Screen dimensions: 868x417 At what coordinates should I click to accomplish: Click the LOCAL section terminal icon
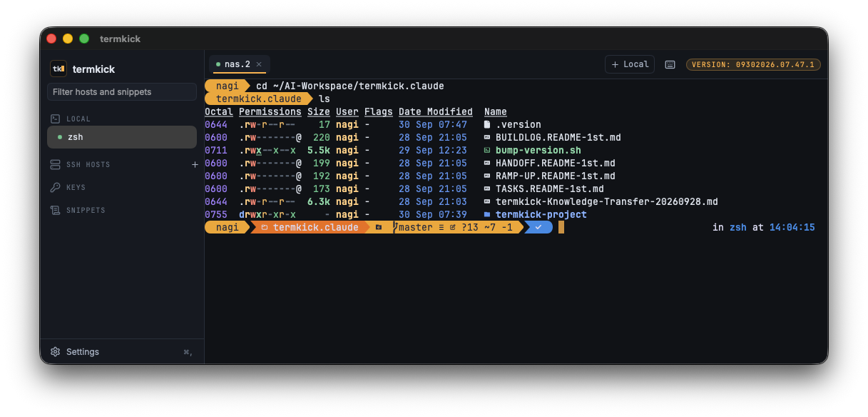55,119
